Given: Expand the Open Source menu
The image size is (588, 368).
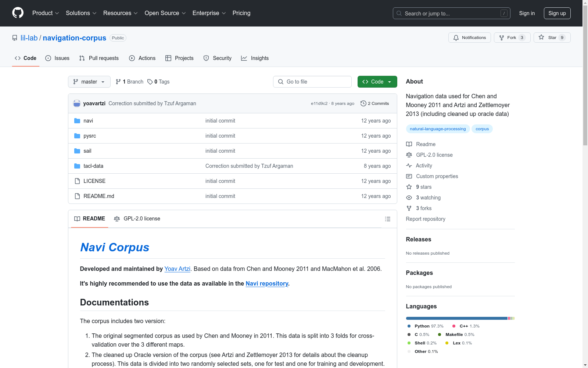Looking at the screenshot, I should point(165,13).
